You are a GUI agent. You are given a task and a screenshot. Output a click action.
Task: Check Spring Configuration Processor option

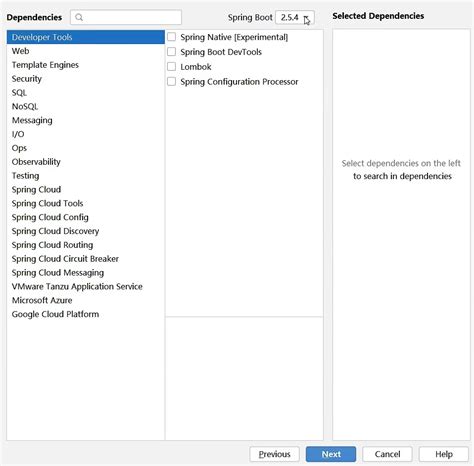click(171, 81)
